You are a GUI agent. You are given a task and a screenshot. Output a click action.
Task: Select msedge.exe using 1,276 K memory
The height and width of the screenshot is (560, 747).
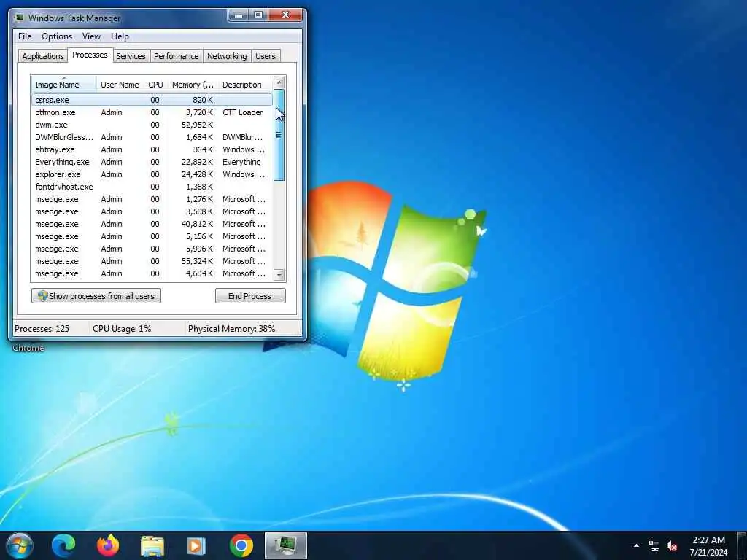tap(152, 199)
